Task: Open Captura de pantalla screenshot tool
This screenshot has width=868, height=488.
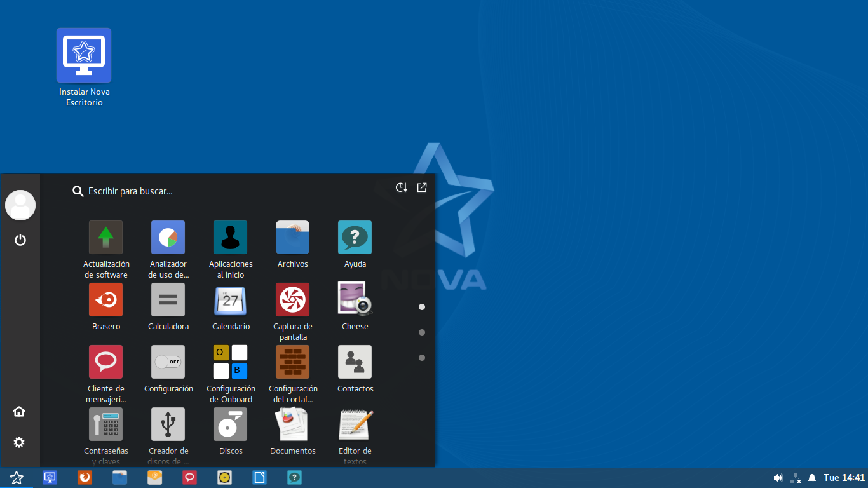Action: click(x=292, y=300)
